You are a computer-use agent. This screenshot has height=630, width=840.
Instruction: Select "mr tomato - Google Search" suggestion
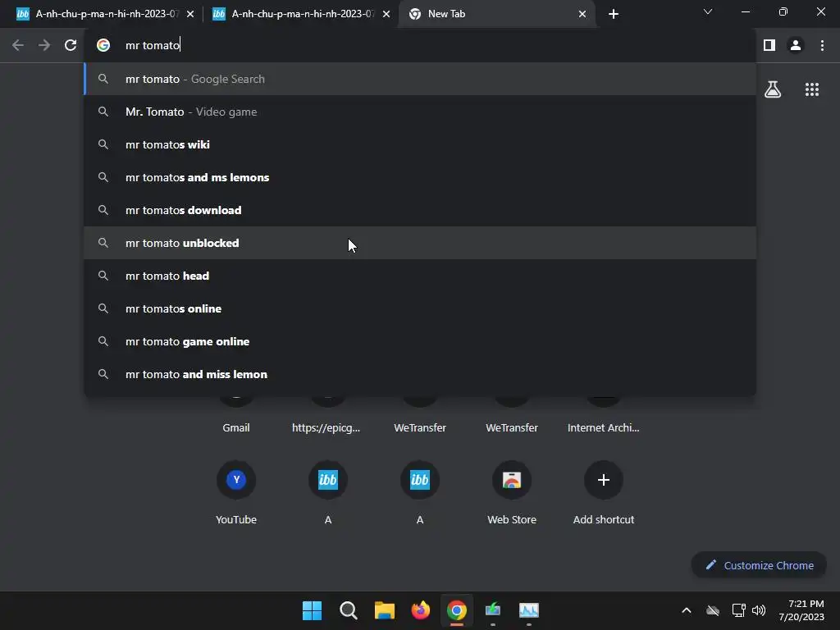pyautogui.click(x=420, y=79)
